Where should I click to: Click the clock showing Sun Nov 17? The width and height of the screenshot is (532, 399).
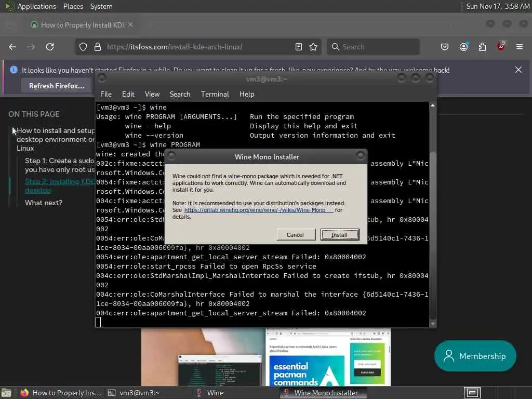tap(497, 6)
